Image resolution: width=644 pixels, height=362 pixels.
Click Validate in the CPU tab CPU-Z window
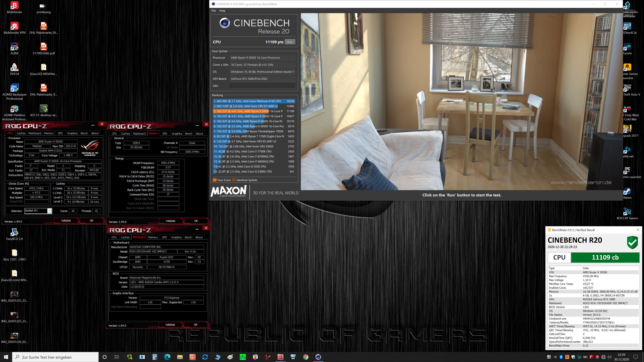[66, 220]
